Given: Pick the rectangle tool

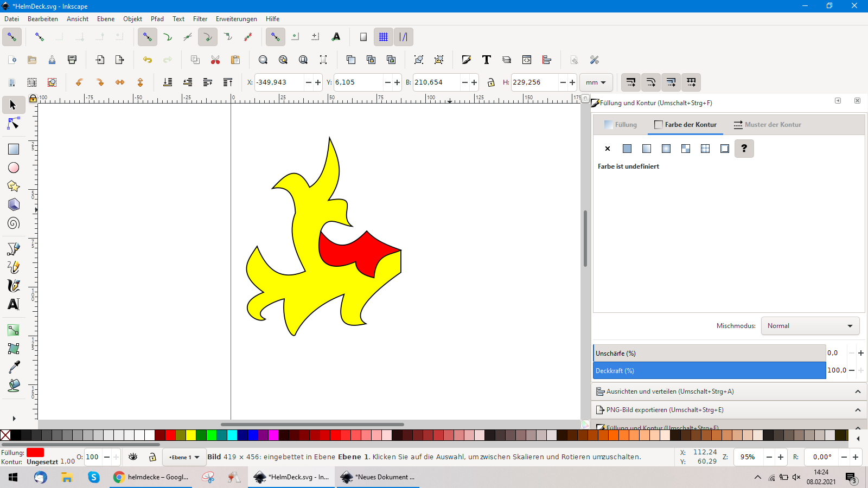Looking at the screenshot, I should [x=14, y=149].
